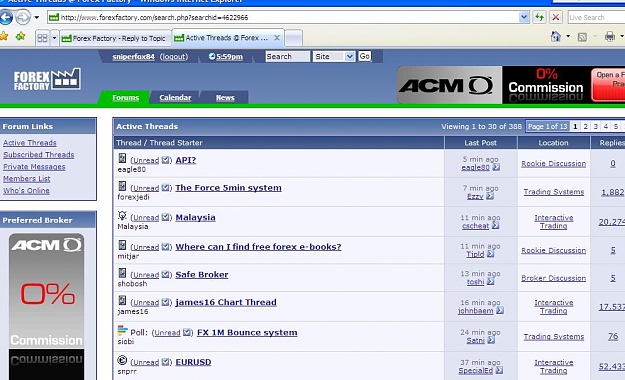This screenshot has width=625, height=380.
Task: Open Members List sidebar link
Action: (27, 179)
